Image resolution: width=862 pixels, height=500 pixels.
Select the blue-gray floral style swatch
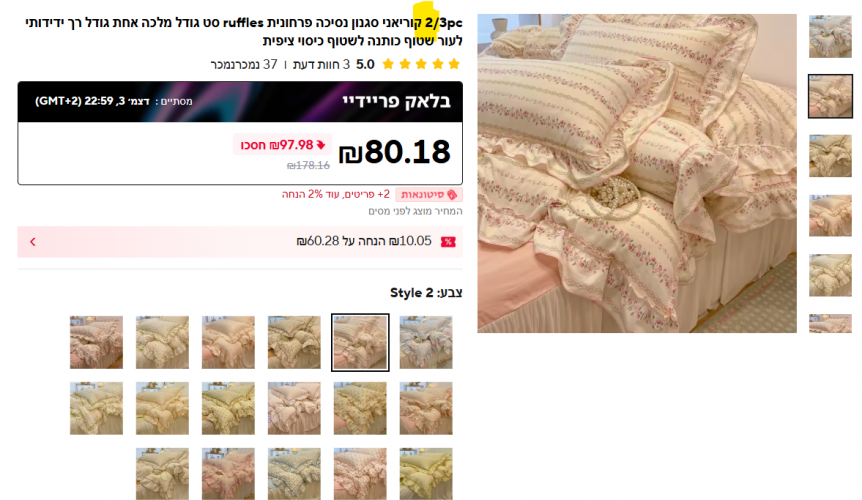426,342
